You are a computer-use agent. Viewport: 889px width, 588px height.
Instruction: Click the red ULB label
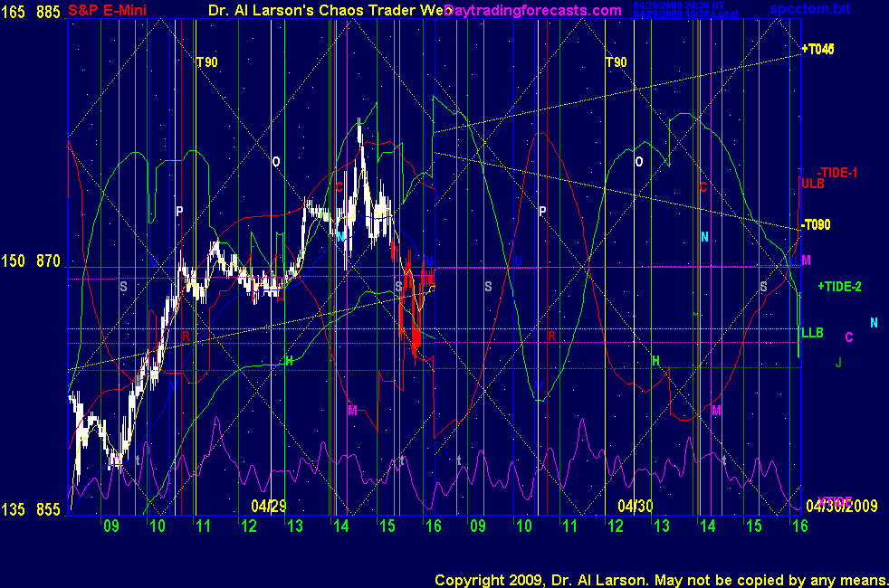pyautogui.click(x=812, y=184)
